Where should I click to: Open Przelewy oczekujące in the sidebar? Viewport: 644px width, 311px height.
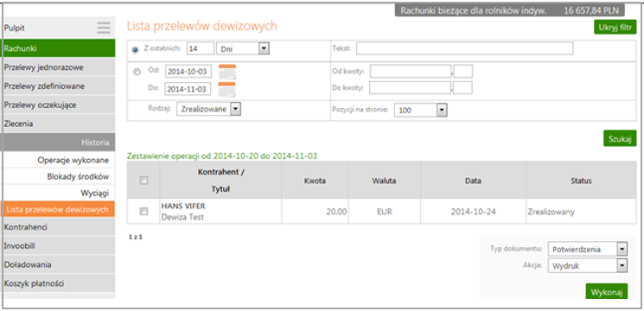tap(58, 105)
